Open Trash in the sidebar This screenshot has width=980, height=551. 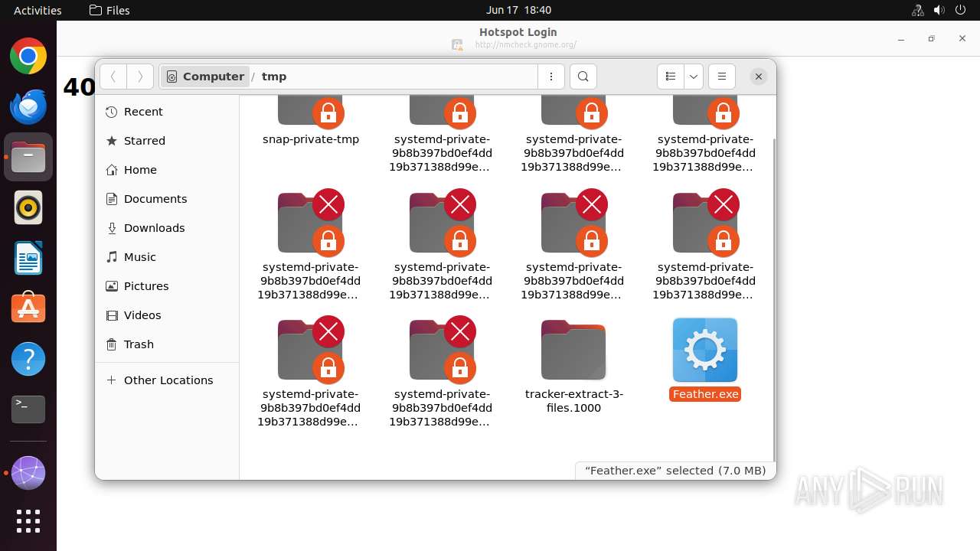click(x=167, y=344)
